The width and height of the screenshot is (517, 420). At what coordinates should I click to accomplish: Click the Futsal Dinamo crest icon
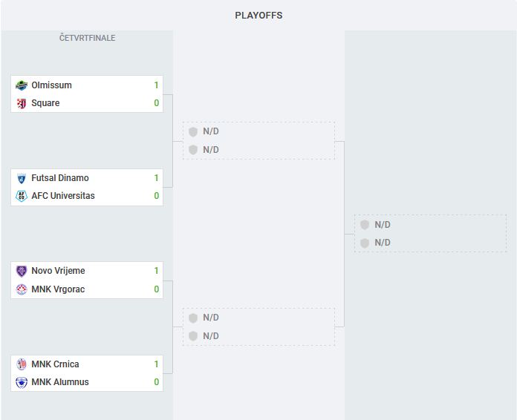pos(22,178)
